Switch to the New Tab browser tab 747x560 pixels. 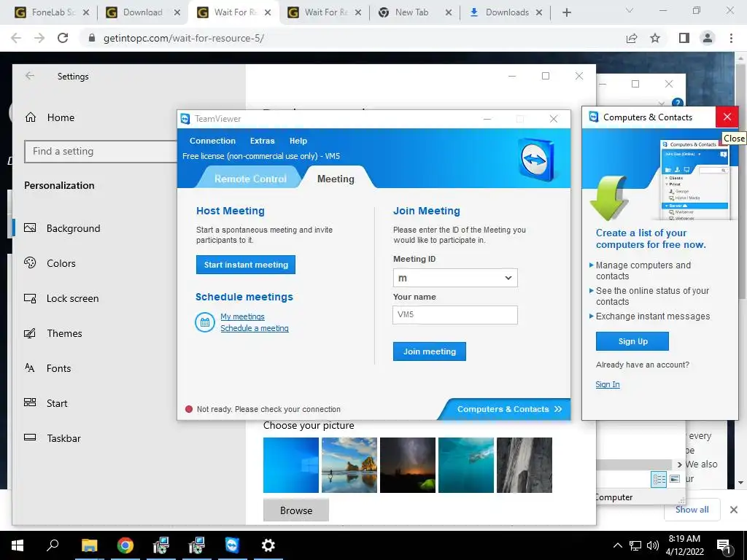coord(411,12)
